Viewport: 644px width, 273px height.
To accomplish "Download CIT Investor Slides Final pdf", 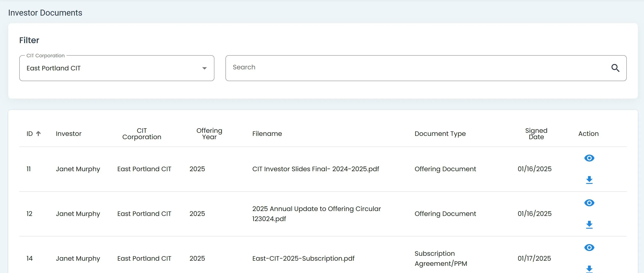I will (589, 180).
